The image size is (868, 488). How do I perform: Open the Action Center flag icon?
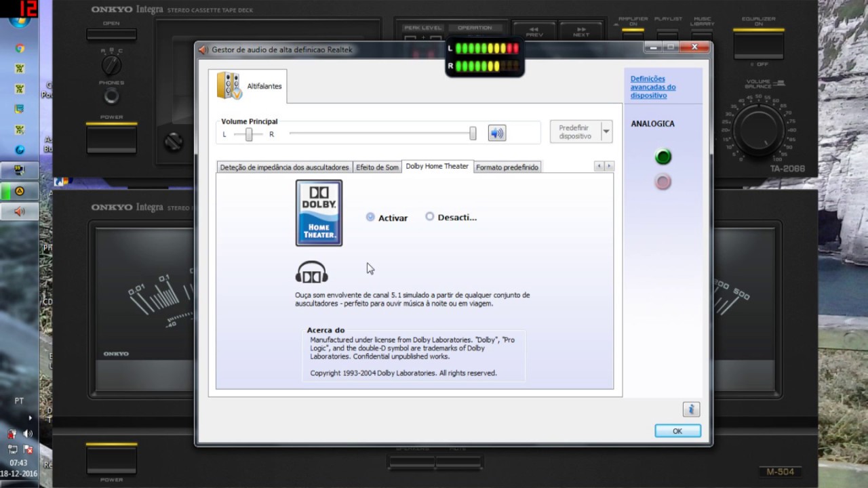pyautogui.click(x=28, y=449)
